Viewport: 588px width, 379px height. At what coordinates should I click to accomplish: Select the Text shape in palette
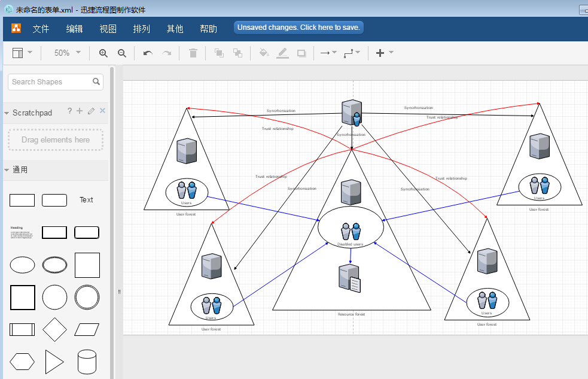click(x=86, y=200)
